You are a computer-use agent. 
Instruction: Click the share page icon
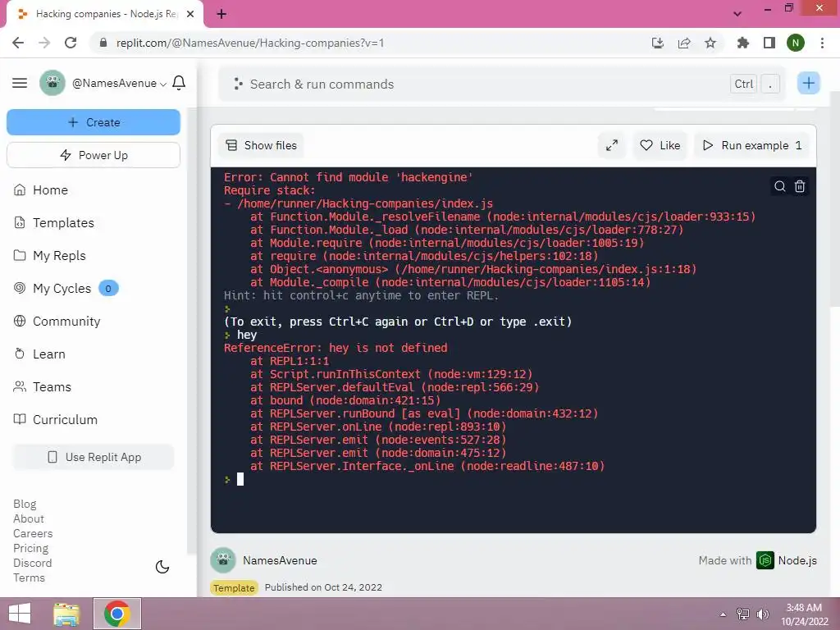pos(684,43)
